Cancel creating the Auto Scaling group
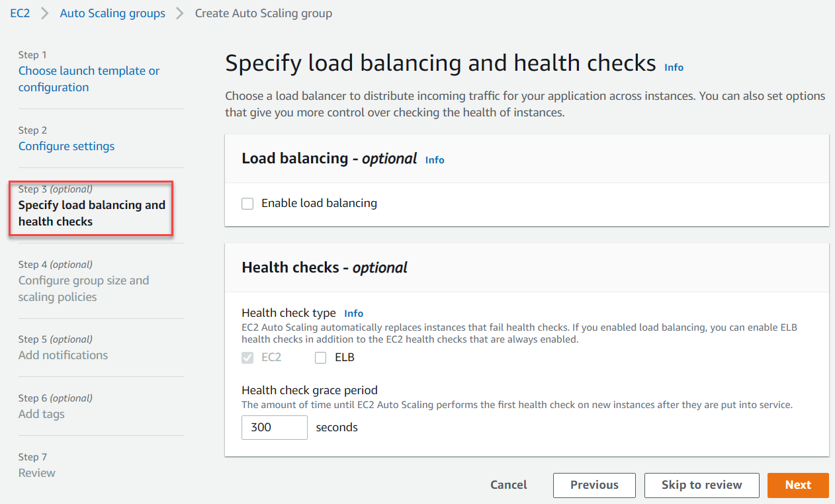835x504 pixels. click(509, 485)
